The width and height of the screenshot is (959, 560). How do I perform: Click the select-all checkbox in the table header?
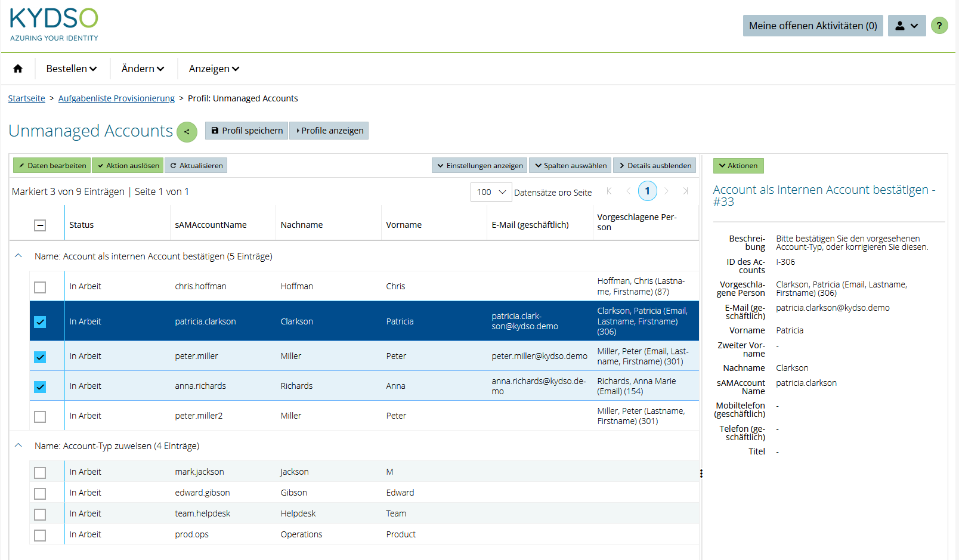[x=40, y=225]
